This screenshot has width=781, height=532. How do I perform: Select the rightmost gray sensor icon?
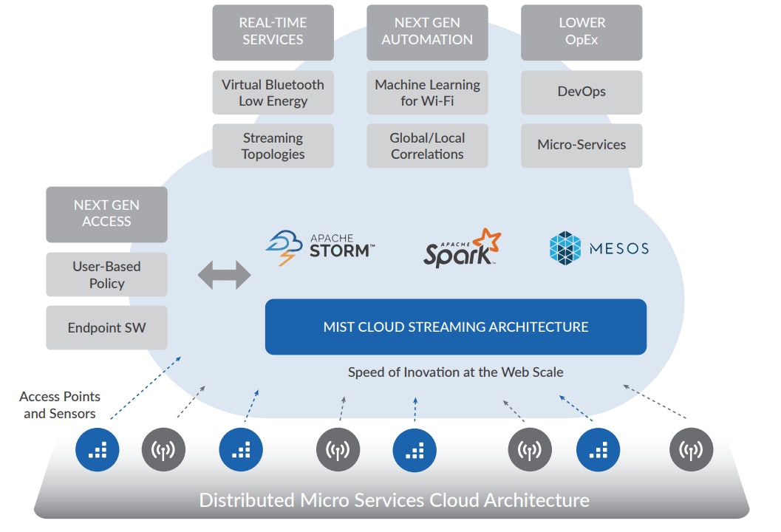click(x=691, y=449)
